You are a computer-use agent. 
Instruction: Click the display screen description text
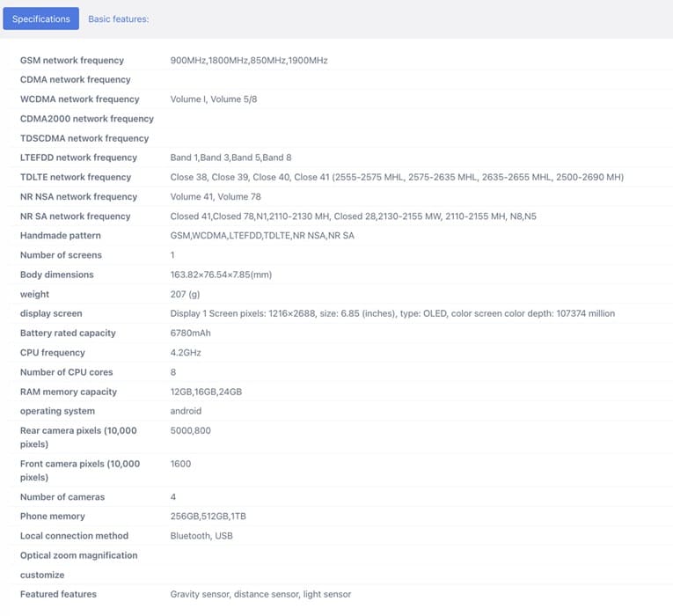click(x=391, y=313)
